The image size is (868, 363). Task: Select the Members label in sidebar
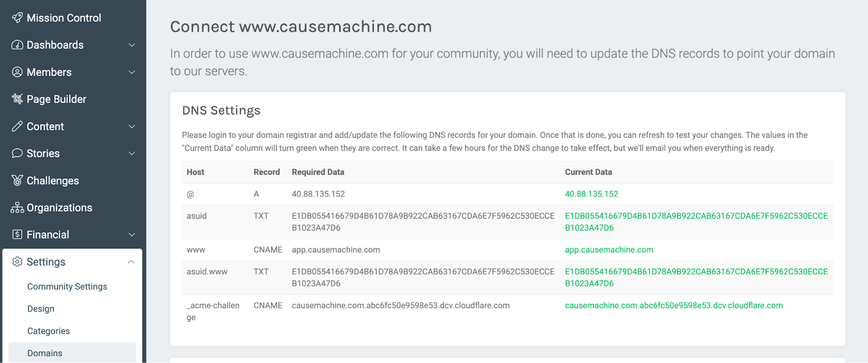49,72
